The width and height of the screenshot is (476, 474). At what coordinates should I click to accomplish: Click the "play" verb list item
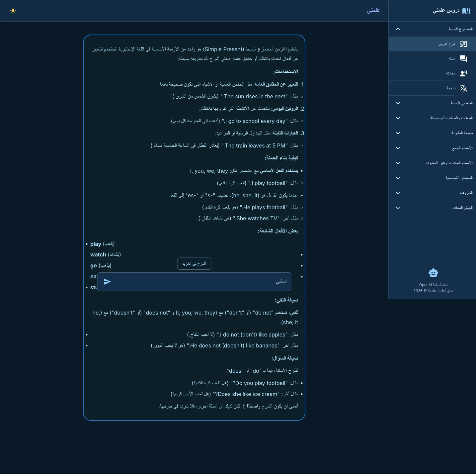pos(102,244)
